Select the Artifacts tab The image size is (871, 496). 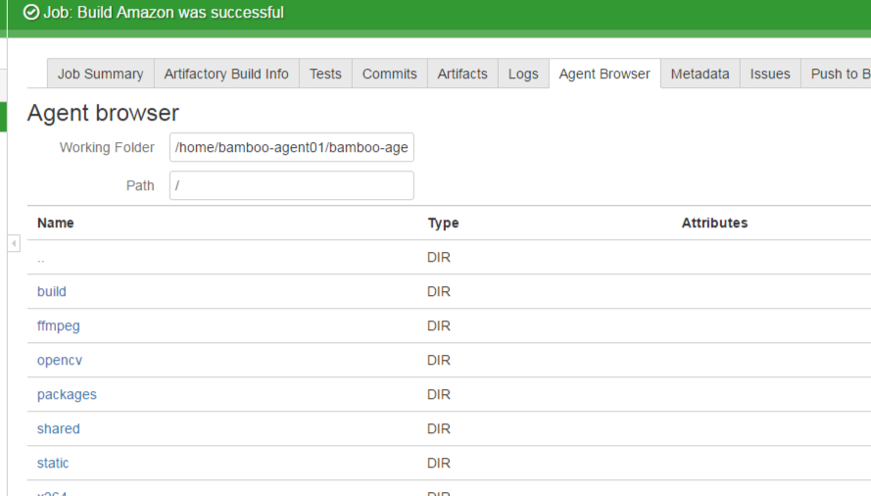click(x=462, y=74)
